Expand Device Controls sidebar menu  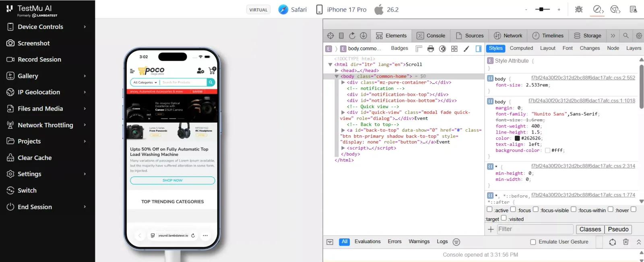pos(47,27)
